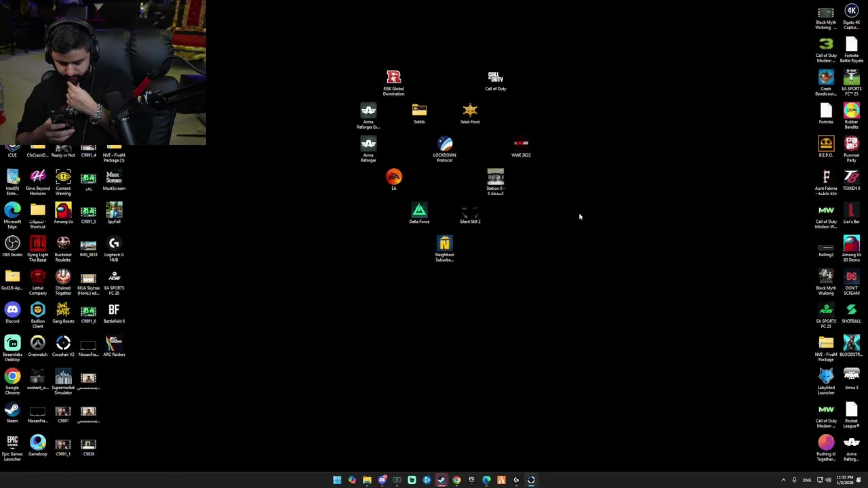The height and width of the screenshot is (488, 868).
Task: Launch Crash Bandicoot shortcut
Action: 826,83
